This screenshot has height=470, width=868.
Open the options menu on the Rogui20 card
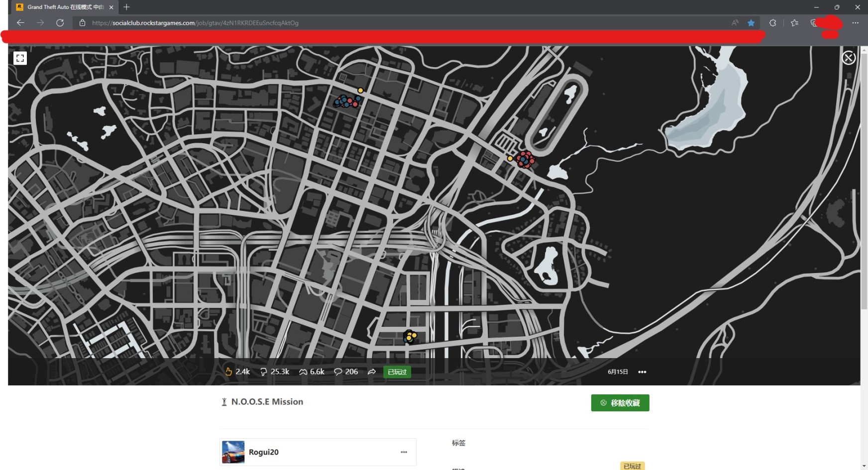click(404, 452)
